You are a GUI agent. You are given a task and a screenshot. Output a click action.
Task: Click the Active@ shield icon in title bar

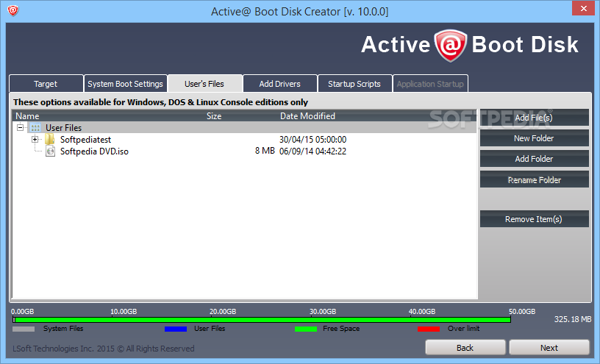pos(13,10)
